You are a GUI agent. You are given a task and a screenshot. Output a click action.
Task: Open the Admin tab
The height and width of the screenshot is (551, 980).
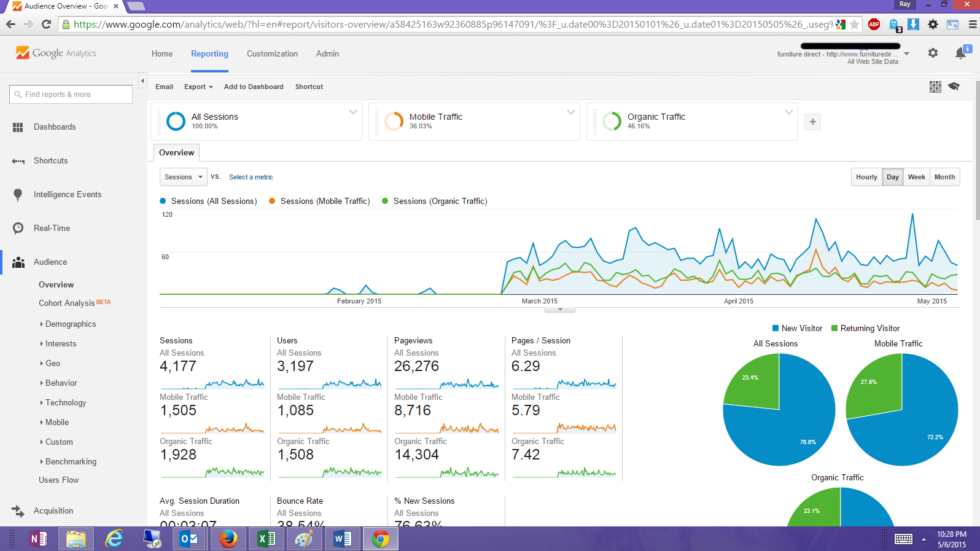coord(327,54)
